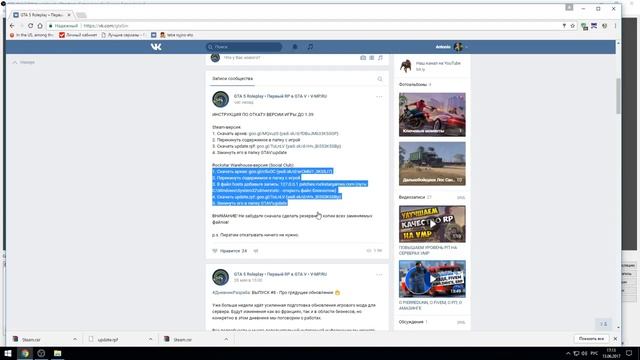Screen dimensions: 640x360
Task: Open the 'Ключевые моменты' photo album
Action: point(432,115)
